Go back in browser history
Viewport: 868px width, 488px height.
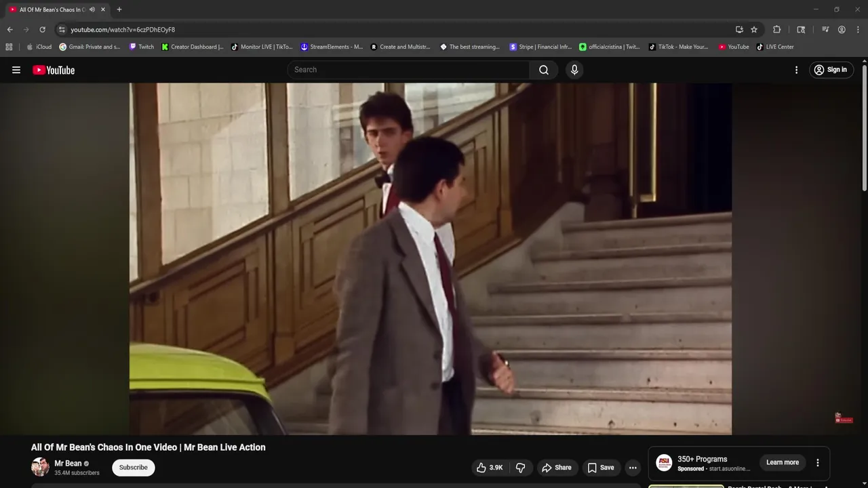pos(9,30)
